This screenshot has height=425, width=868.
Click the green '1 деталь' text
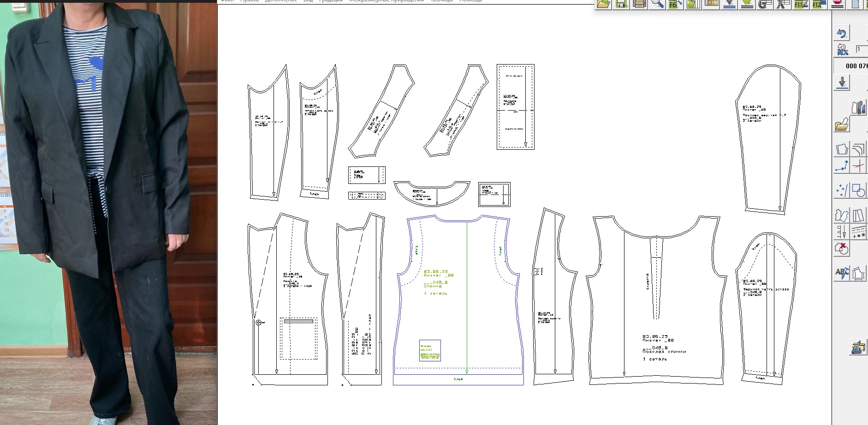pos(436,293)
